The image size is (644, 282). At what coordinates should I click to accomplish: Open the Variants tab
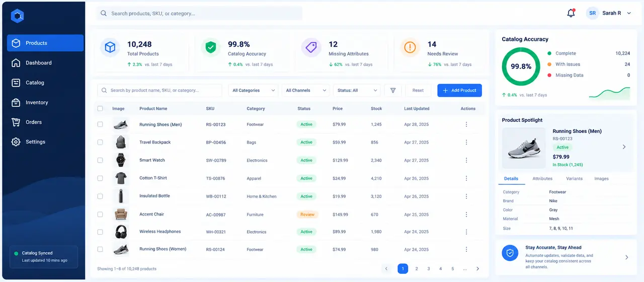click(x=574, y=179)
